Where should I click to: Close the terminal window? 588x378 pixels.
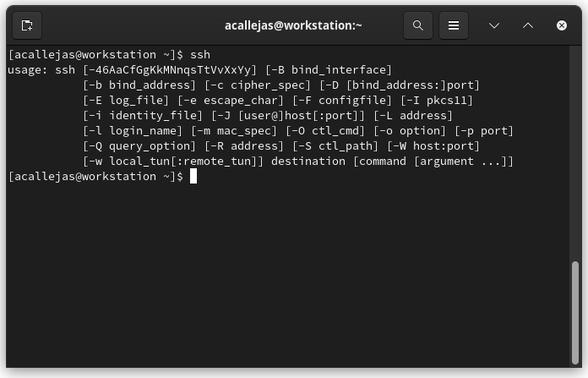point(562,25)
